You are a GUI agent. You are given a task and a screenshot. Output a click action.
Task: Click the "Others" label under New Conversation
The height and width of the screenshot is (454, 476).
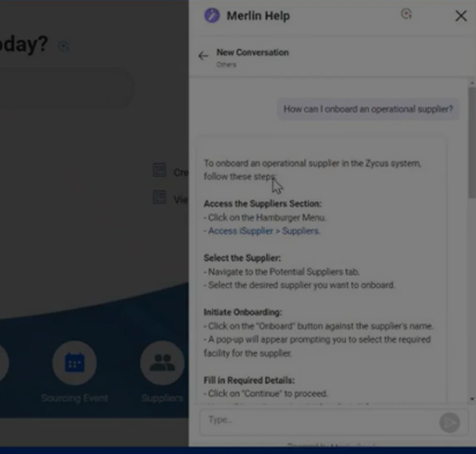(x=226, y=65)
